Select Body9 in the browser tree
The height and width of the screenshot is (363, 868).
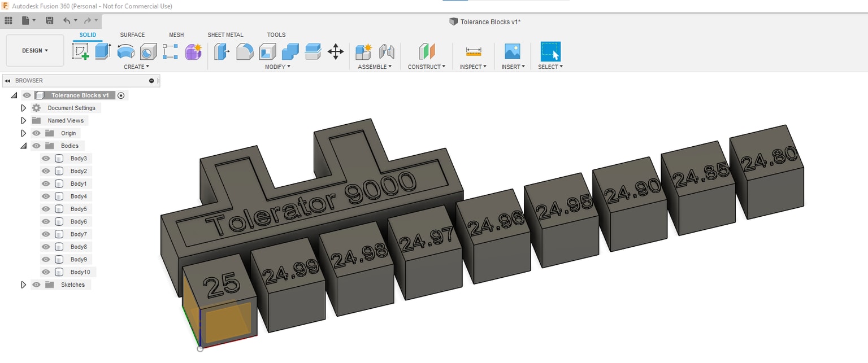click(79, 260)
